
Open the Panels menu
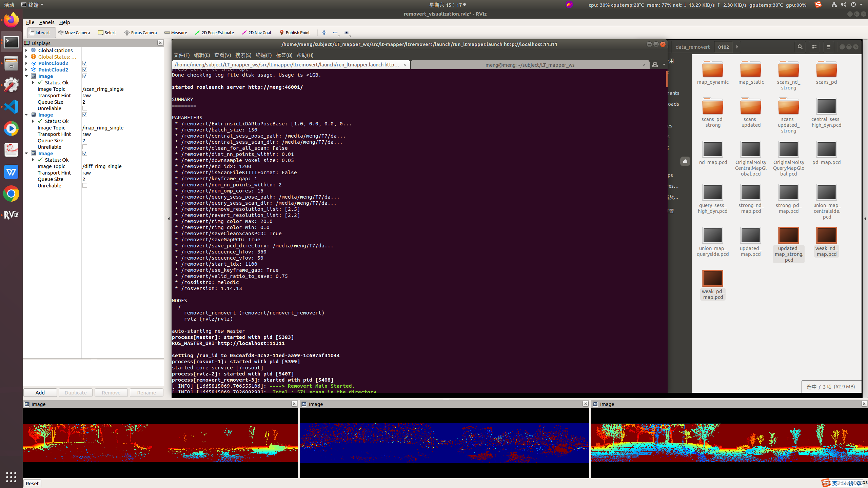[46, 22]
